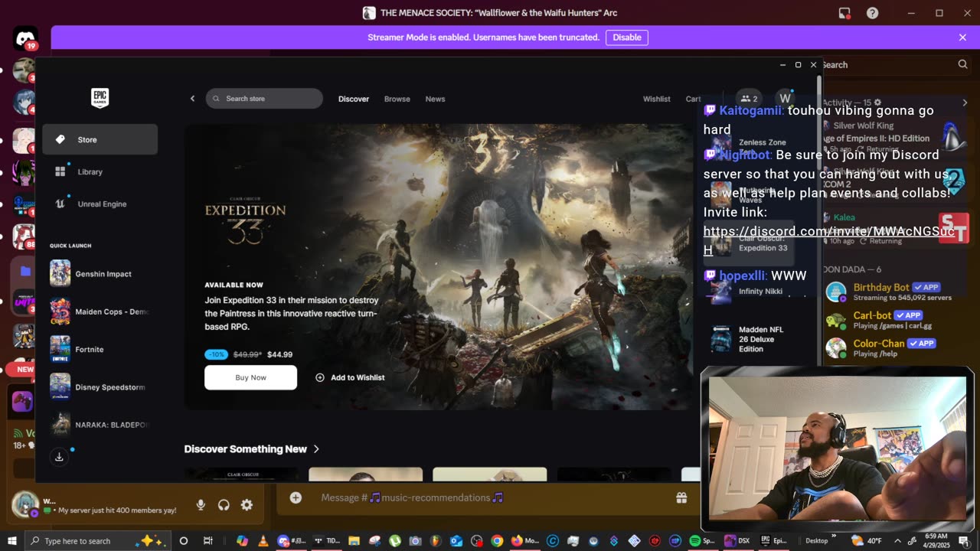Open Unreal Engine section in Epic sidebar
The width and height of the screenshot is (980, 551).
(x=100, y=204)
